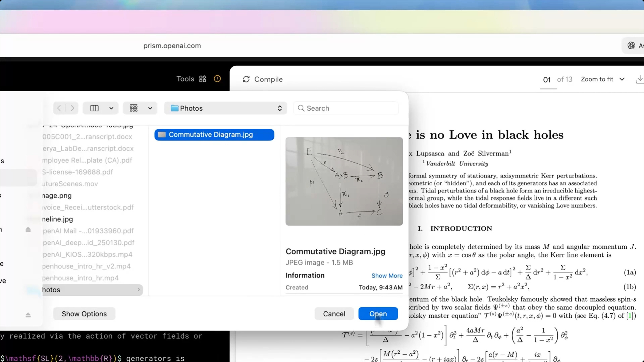This screenshot has width=644, height=362.
Task: Click the forward navigation arrow
Action: [72, 108]
